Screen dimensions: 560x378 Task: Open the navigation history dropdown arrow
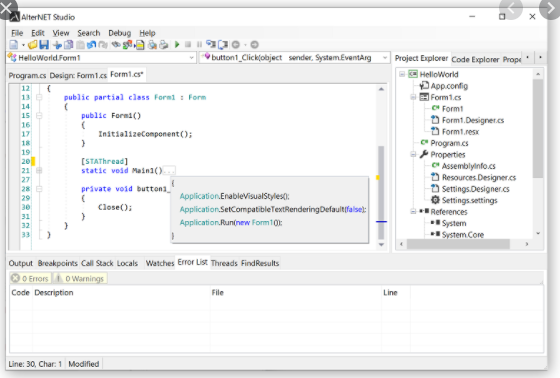coord(245,45)
